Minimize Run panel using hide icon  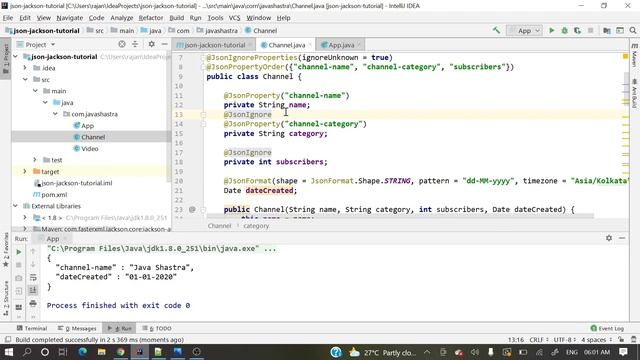[x=622, y=238]
